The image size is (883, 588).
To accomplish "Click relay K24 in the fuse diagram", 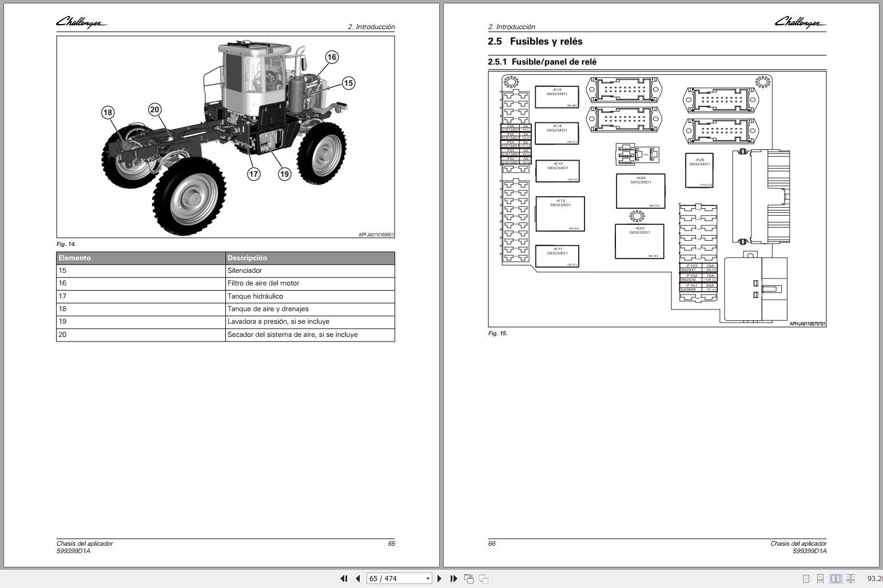I will (x=641, y=191).
